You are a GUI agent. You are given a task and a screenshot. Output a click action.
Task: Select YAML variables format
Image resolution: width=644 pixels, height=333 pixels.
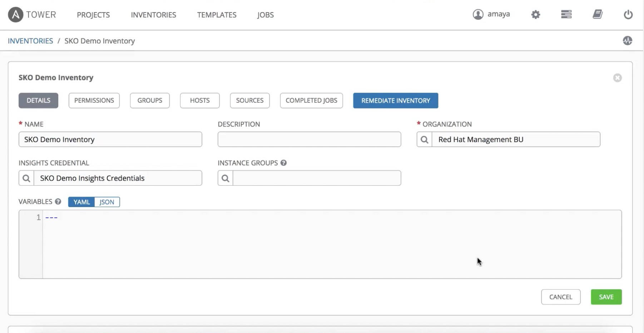(81, 202)
